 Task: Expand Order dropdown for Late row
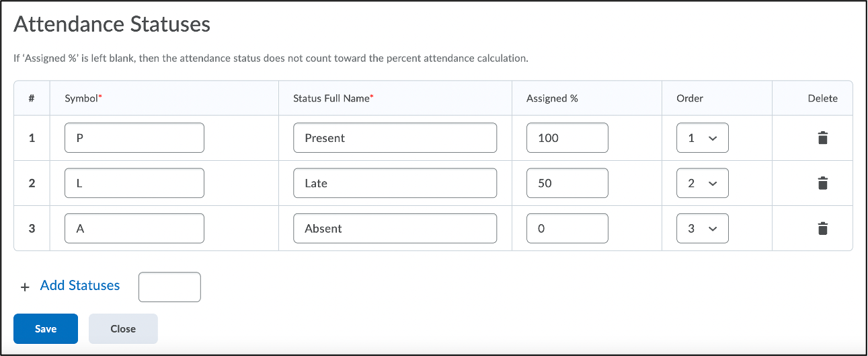tap(702, 183)
